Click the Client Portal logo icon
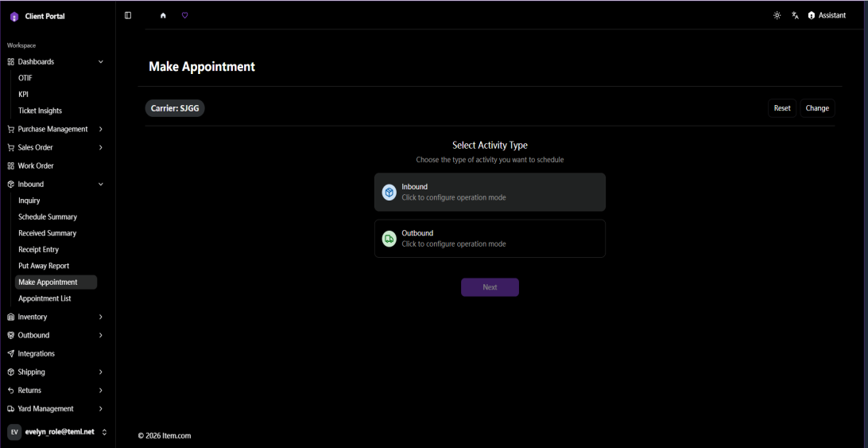The image size is (868, 448). (x=14, y=17)
